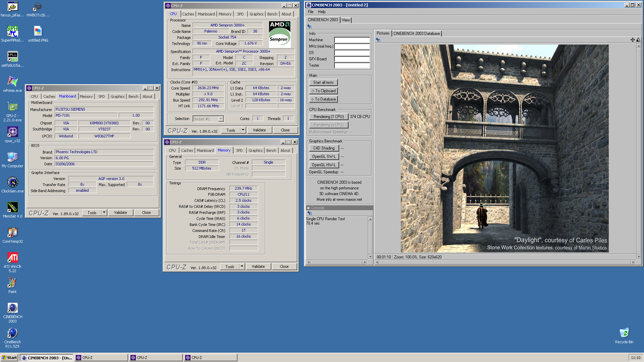Run the Rendering (1 CPU) benchmark
This screenshot has width=644, height=362.
pyautogui.click(x=328, y=117)
